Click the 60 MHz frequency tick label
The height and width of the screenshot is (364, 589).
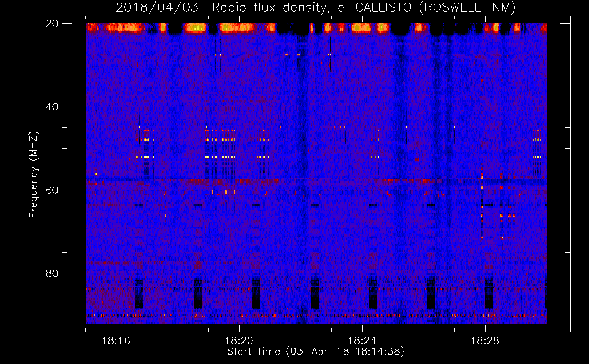[52, 190]
